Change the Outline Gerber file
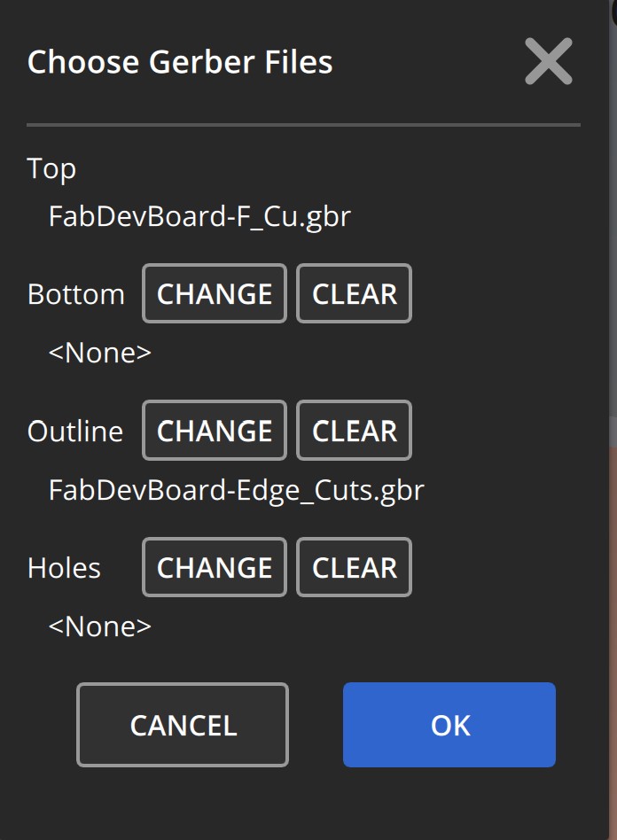 coord(215,432)
